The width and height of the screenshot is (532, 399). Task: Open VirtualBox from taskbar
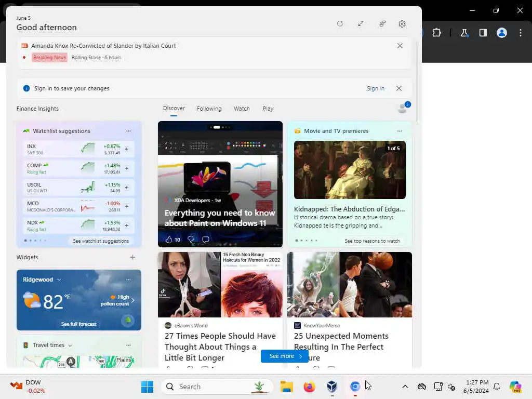(x=332, y=387)
